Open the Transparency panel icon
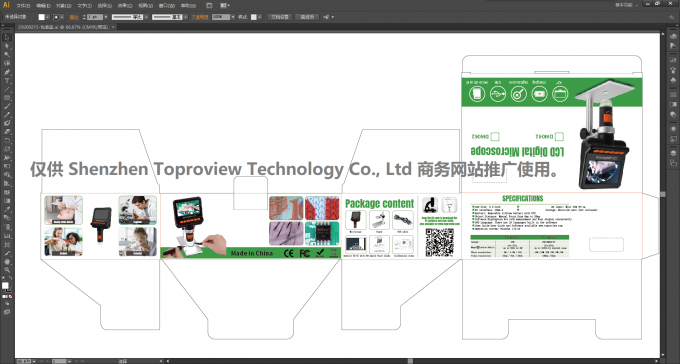680x364 pixels. point(673,114)
